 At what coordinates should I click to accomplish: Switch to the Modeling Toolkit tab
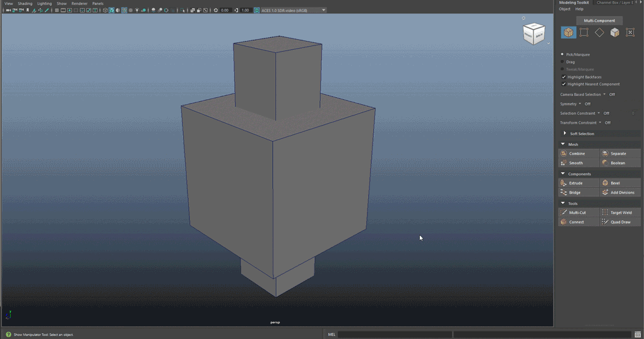[574, 3]
